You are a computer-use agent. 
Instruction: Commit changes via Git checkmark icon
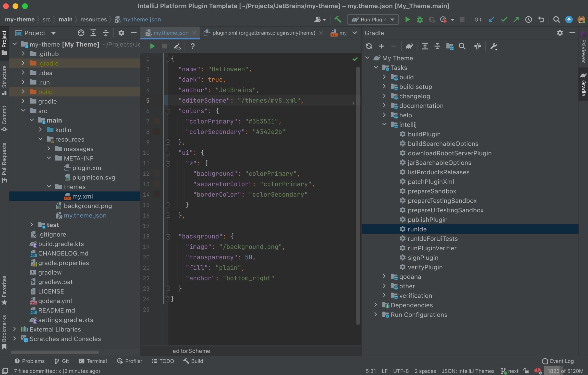pos(504,19)
